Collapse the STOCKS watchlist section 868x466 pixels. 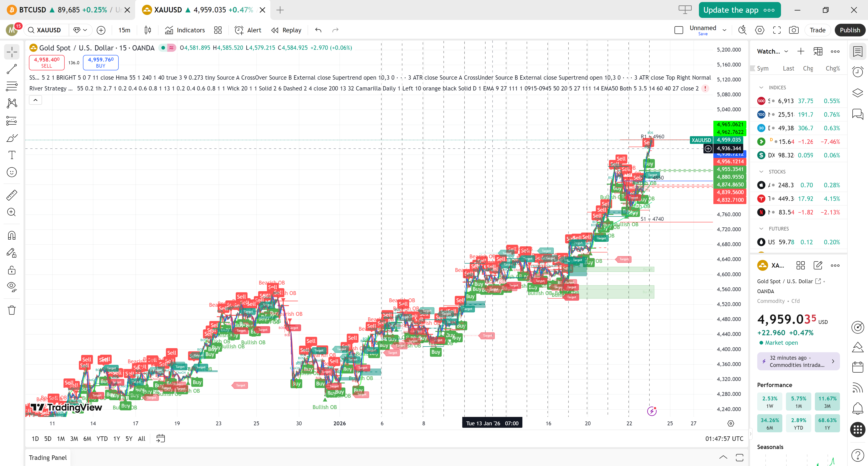[761, 172]
